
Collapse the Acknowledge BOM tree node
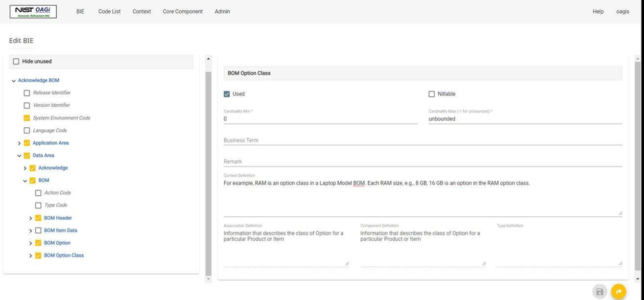[x=14, y=81]
